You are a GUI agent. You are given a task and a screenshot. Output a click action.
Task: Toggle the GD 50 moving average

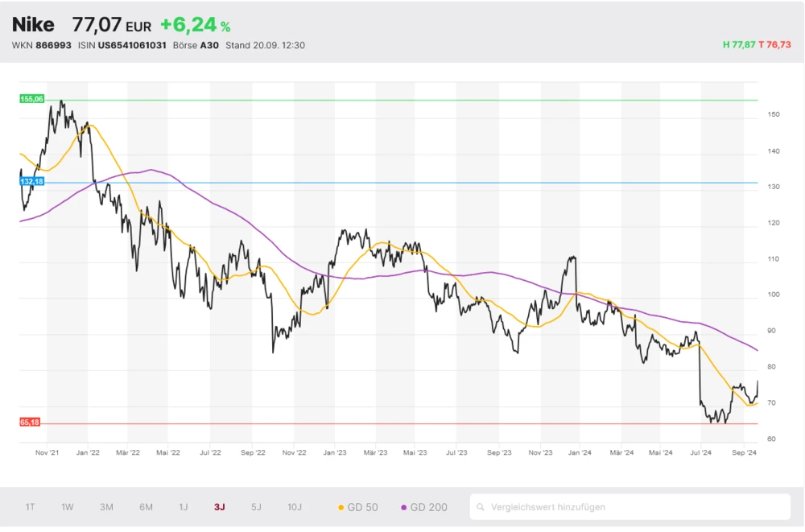[359, 507]
